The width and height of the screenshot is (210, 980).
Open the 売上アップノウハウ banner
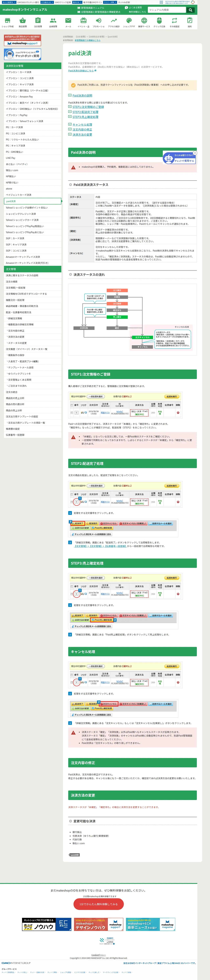[47, 924]
